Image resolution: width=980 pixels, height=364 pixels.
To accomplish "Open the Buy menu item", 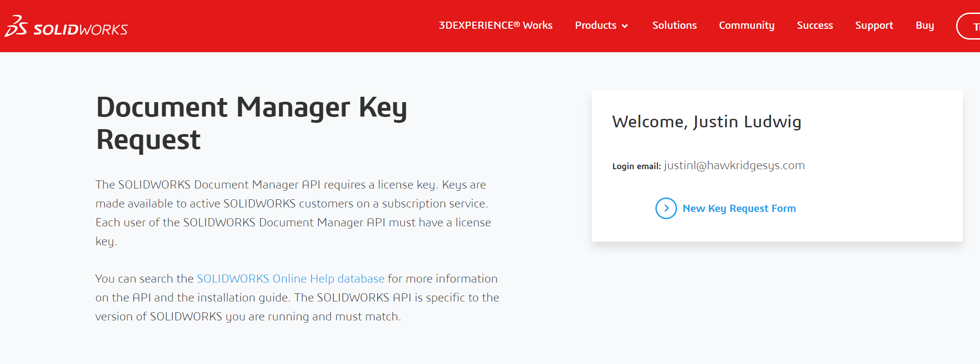I will tap(925, 25).
